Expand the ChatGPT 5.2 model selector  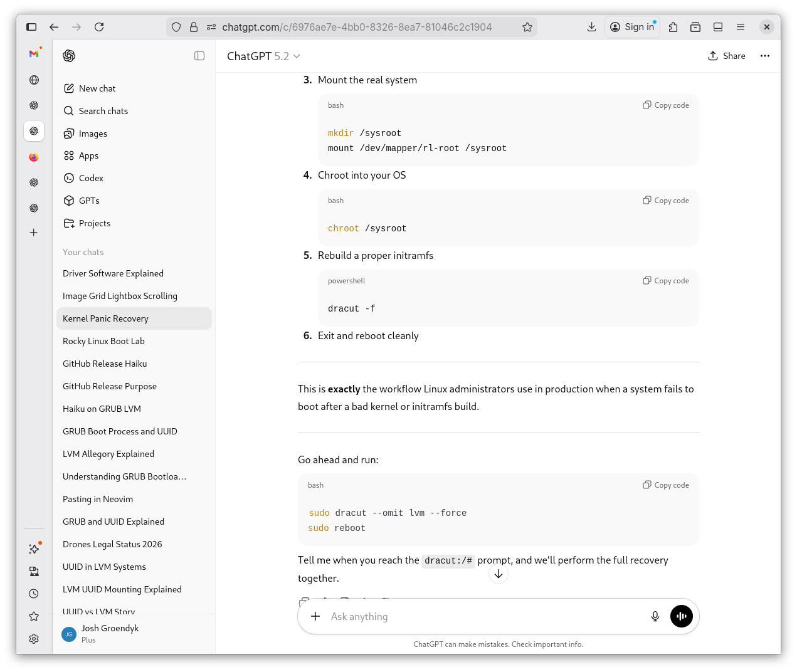(263, 56)
